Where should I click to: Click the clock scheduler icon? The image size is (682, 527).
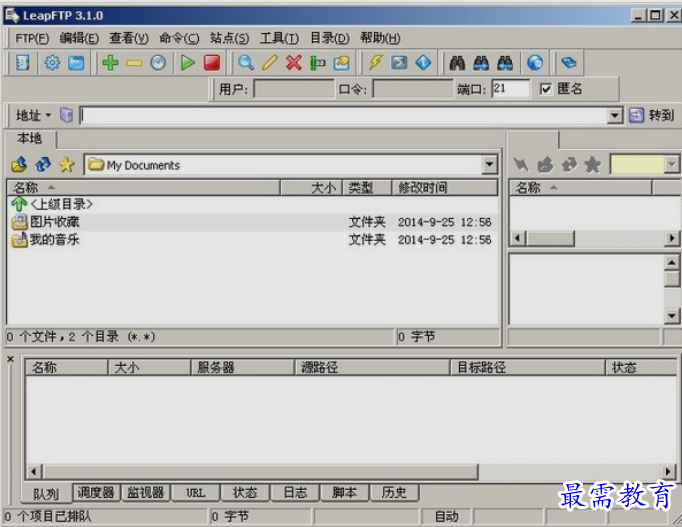click(158, 63)
